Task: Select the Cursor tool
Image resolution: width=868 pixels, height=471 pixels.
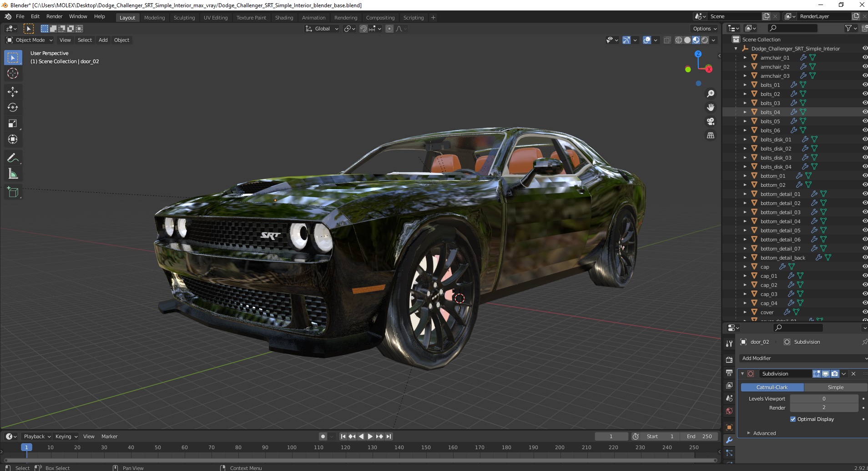Action: pos(13,74)
